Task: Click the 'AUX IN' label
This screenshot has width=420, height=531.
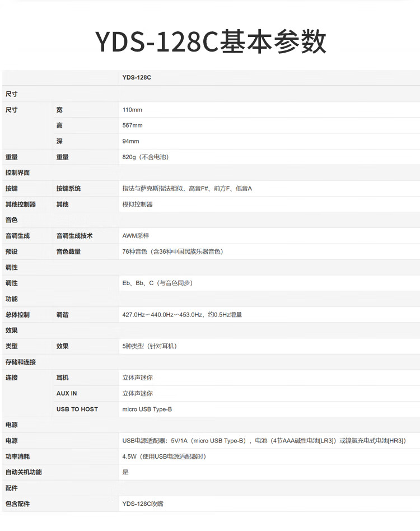Action: (67, 393)
